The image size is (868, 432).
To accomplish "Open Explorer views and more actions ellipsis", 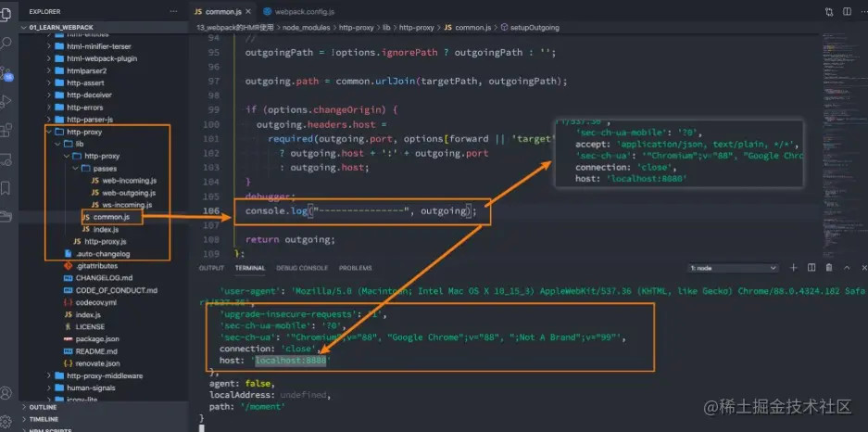I will coord(174,11).
